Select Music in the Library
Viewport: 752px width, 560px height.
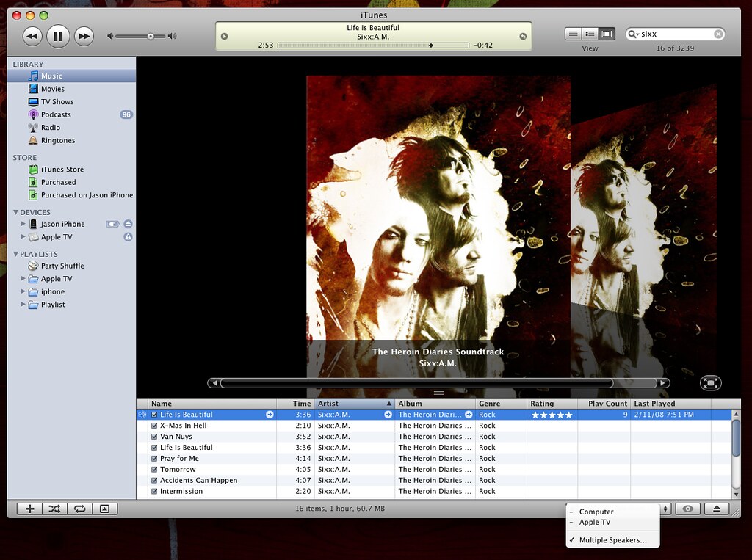[x=71, y=76]
